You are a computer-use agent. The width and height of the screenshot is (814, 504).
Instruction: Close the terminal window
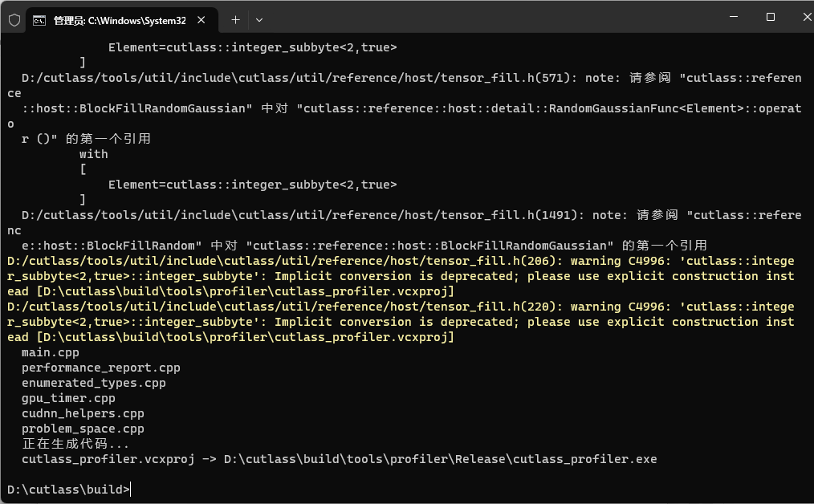coord(807,17)
